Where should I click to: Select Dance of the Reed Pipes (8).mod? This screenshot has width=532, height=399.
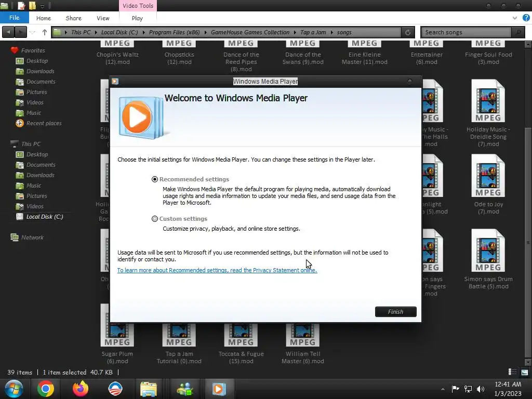coord(241,57)
